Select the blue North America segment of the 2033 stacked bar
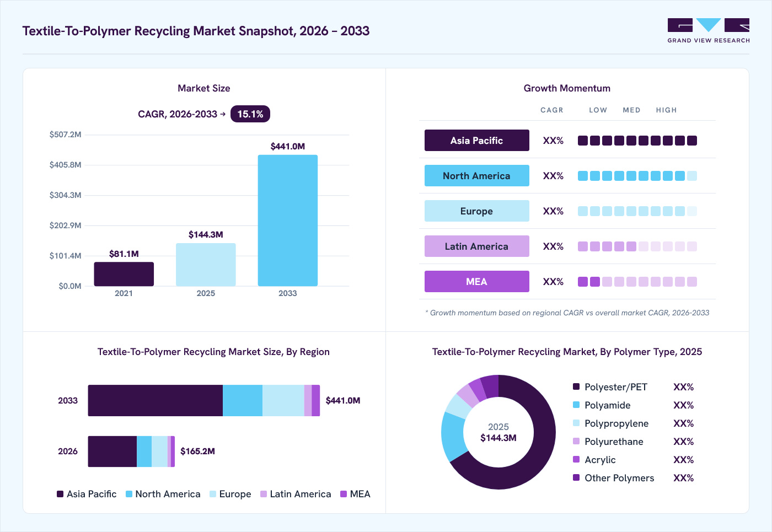 tap(243, 401)
